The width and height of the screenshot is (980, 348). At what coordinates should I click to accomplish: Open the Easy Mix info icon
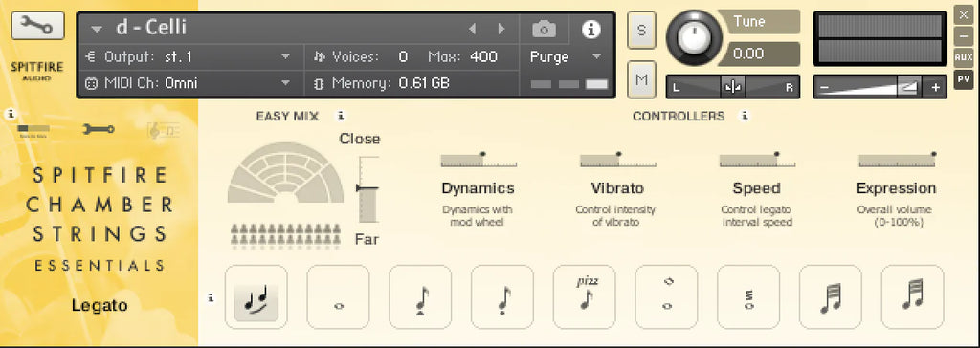pyautogui.click(x=341, y=116)
